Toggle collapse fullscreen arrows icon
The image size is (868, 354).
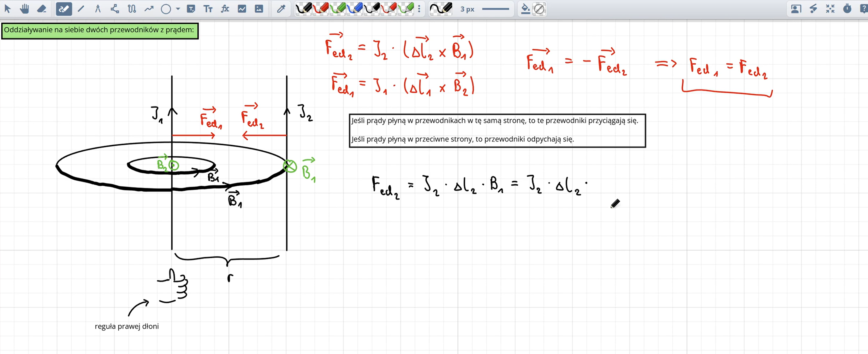pyautogui.click(x=830, y=9)
